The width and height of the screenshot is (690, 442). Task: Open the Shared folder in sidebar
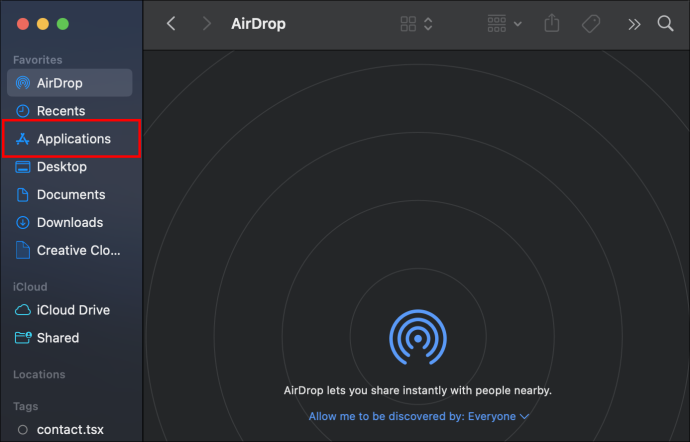click(70, 338)
